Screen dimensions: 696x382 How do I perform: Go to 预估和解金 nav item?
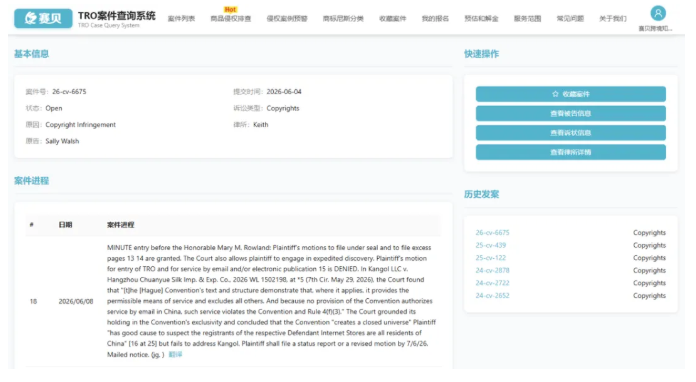click(481, 19)
